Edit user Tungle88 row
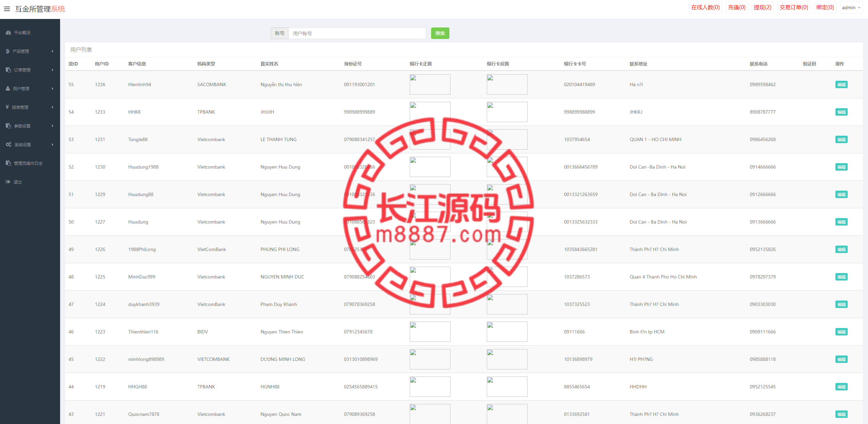Viewport: 868px width, 424px height. click(x=841, y=139)
